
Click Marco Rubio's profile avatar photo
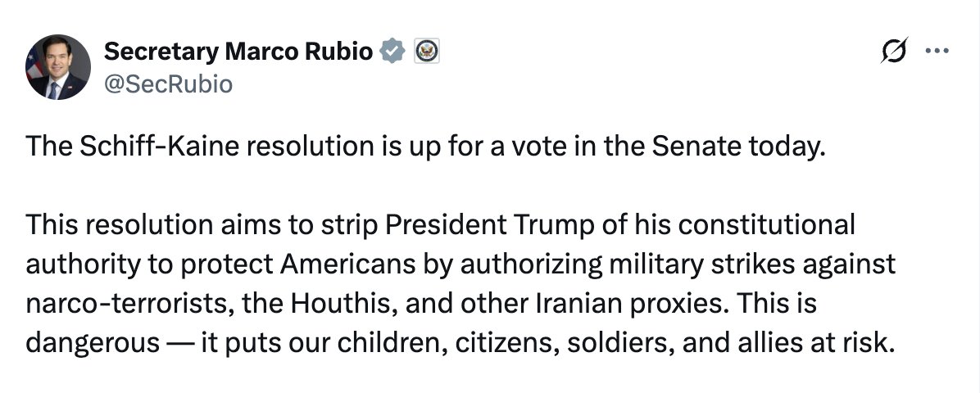(57, 67)
